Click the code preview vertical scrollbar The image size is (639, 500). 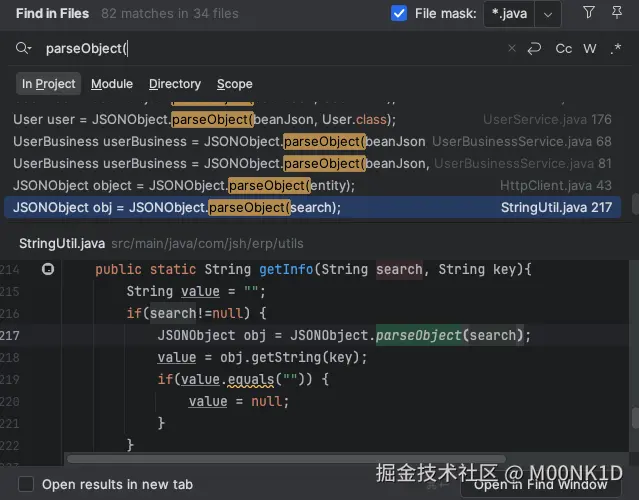tap(635, 417)
